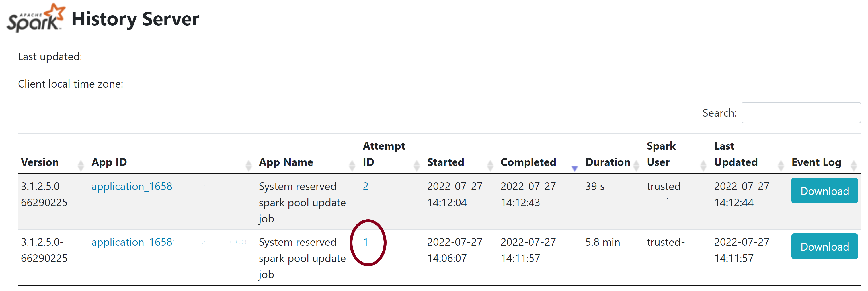Image resolution: width=868 pixels, height=291 pixels.
Task: Toggle sorting on the Last Updated column
Action: tap(781, 165)
